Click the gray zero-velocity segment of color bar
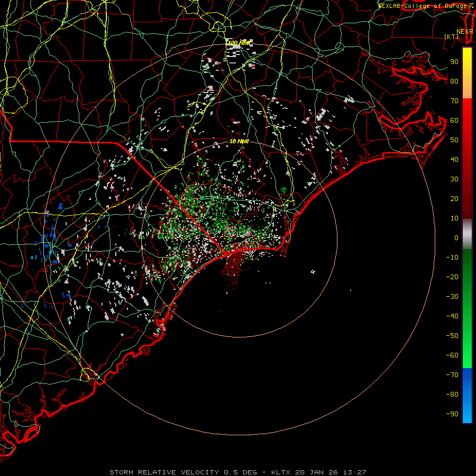The height and width of the screenshot is (476, 476). (467, 234)
